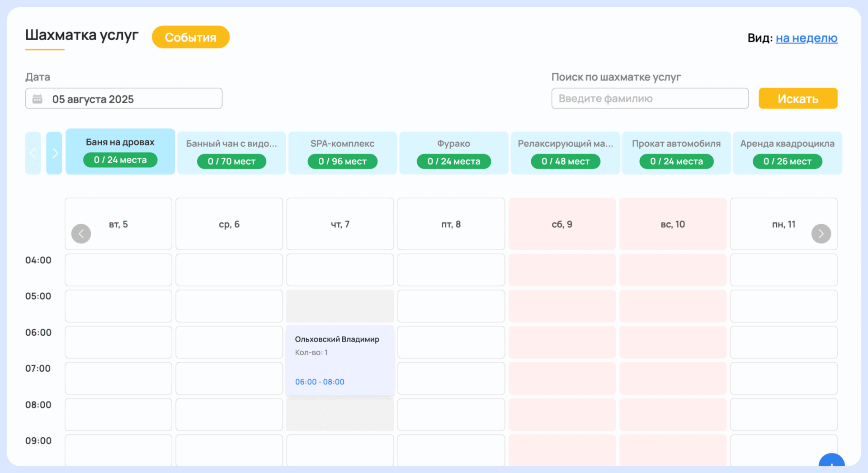
Task: Change view via 'на неделю' link
Action: point(806,38)
